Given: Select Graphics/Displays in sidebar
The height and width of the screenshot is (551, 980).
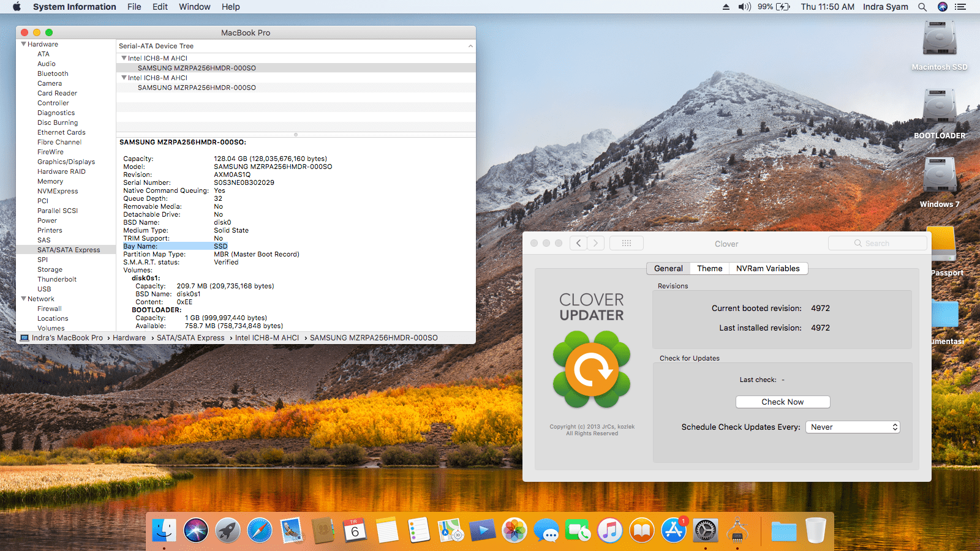Looking at the screenshot, I should pos(66,162).
